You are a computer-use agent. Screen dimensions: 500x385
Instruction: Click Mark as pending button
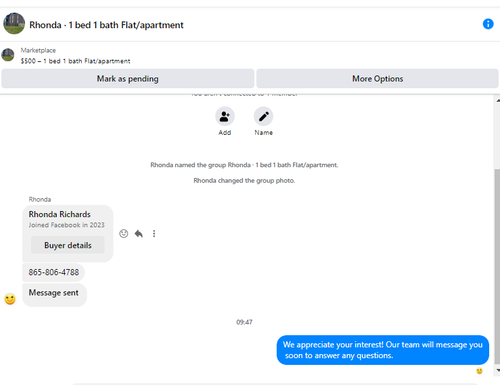pos(128,79)
